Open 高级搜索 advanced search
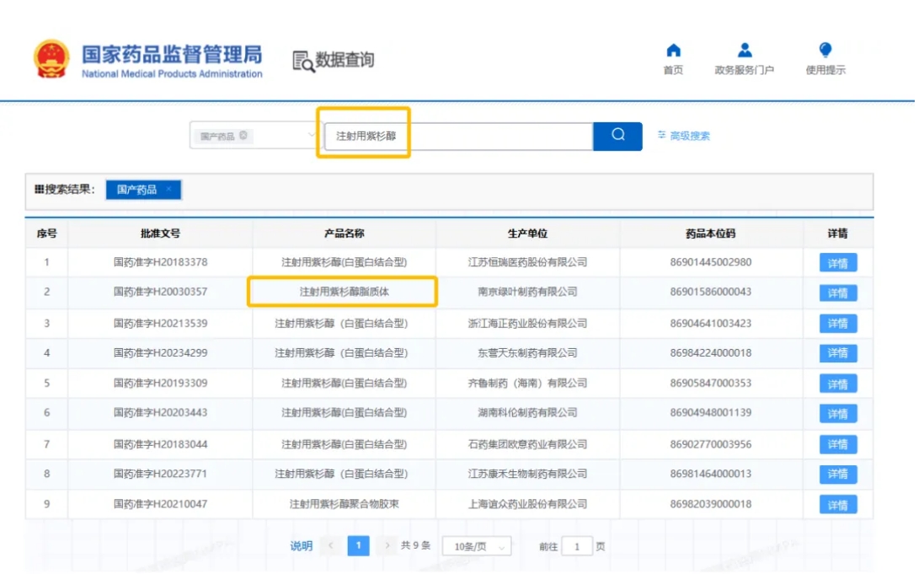 pyautogui.click(x=683, y=136)
